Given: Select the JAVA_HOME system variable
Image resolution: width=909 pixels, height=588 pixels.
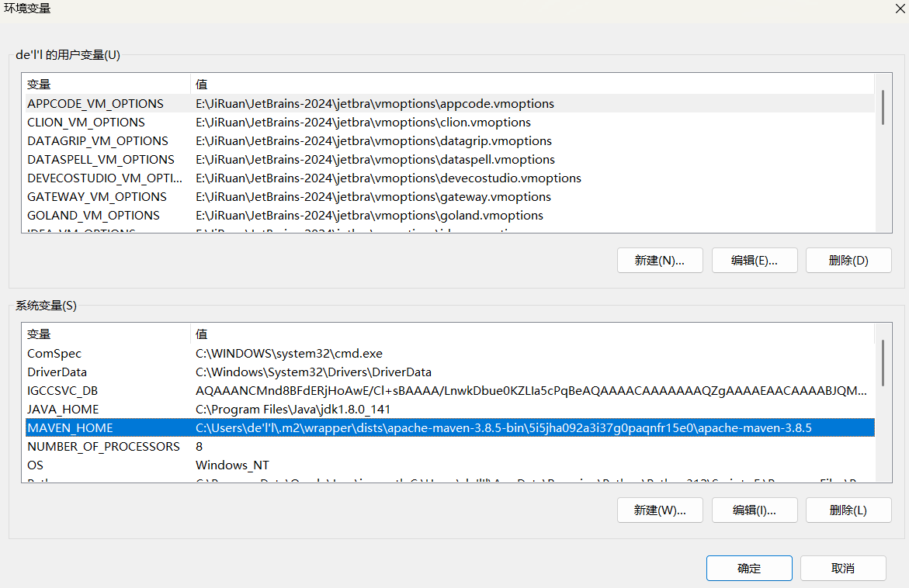Looking at the screenshot, I should pos(63,409).
